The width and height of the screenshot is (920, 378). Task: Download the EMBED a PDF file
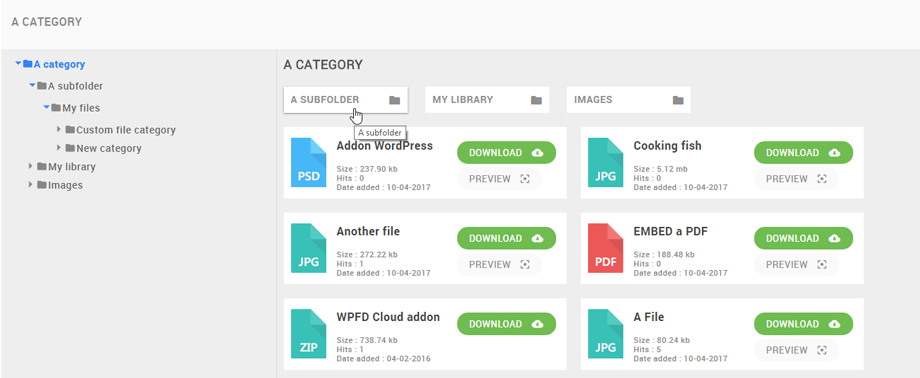(x=803, y=238)
